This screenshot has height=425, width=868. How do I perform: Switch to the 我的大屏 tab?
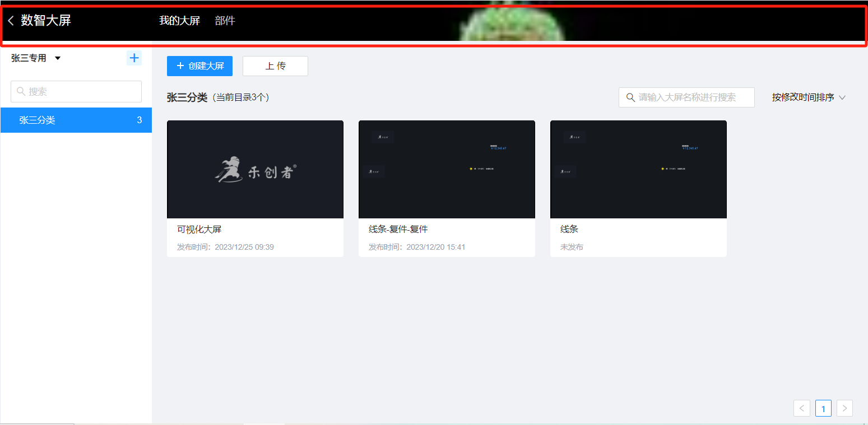click(178, 20)
